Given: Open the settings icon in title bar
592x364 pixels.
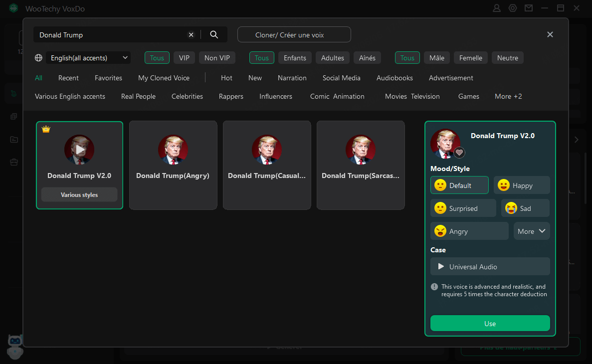Looking at the screenshot, I should 513,8.
